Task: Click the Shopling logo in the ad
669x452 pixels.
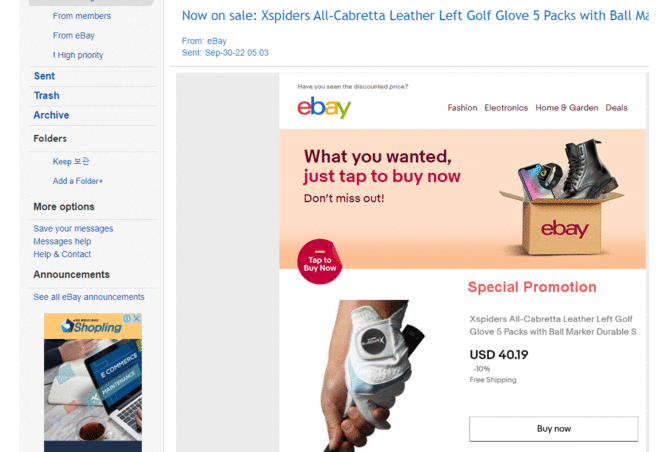Action: (91, 327)
